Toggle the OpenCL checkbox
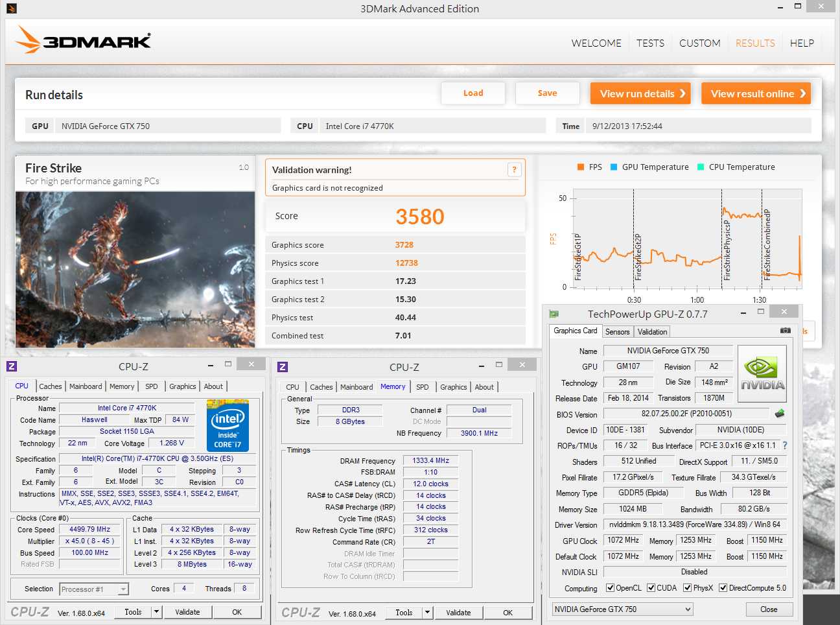 tap(610, 588)
